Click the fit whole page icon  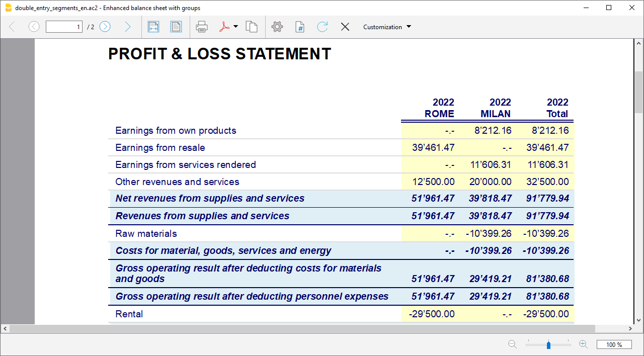[x=176, y=27]
